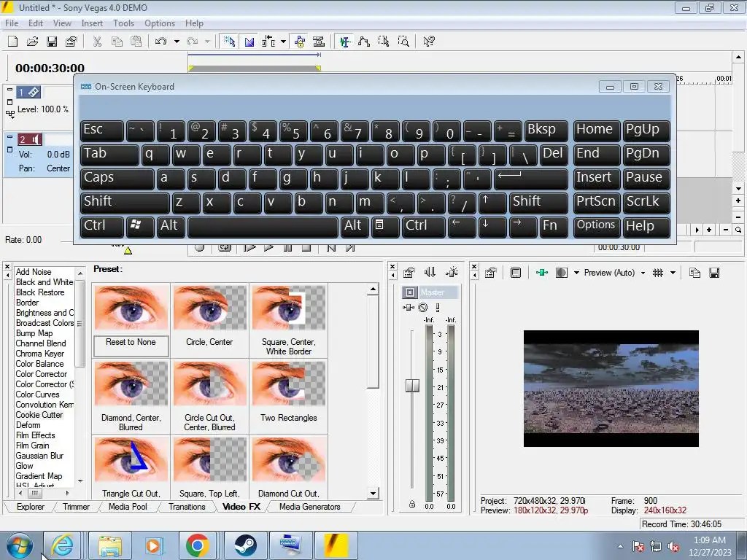Open grid overlay dropdown arrow in preview
The width and height of the screenshot is (747, 560).
(x=673, y=273)
